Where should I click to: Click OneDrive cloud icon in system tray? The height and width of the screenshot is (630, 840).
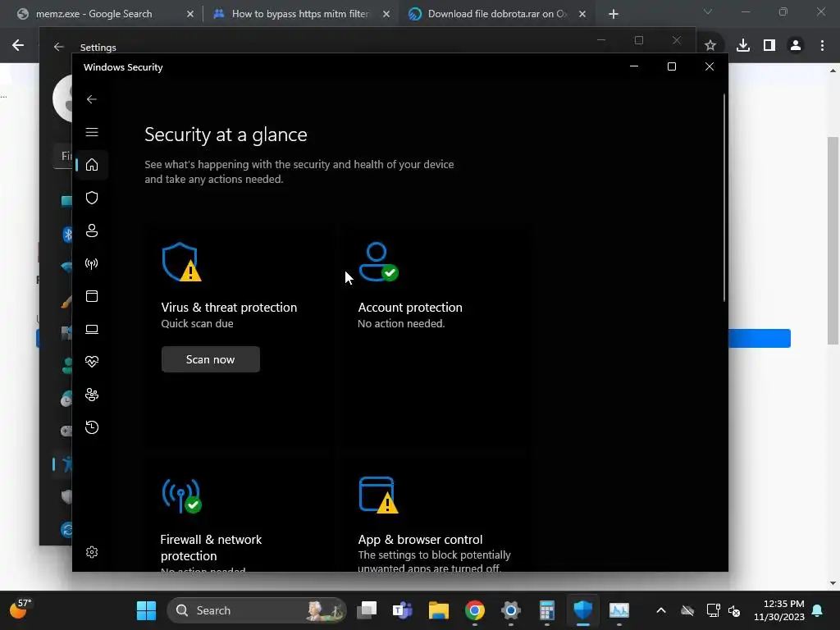(x=687, y=610)
